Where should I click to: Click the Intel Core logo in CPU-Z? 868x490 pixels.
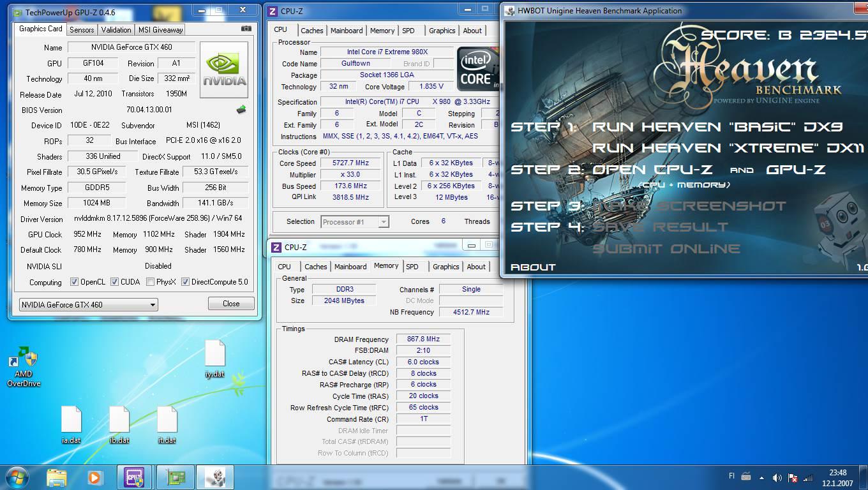click(x=477, y=70)
